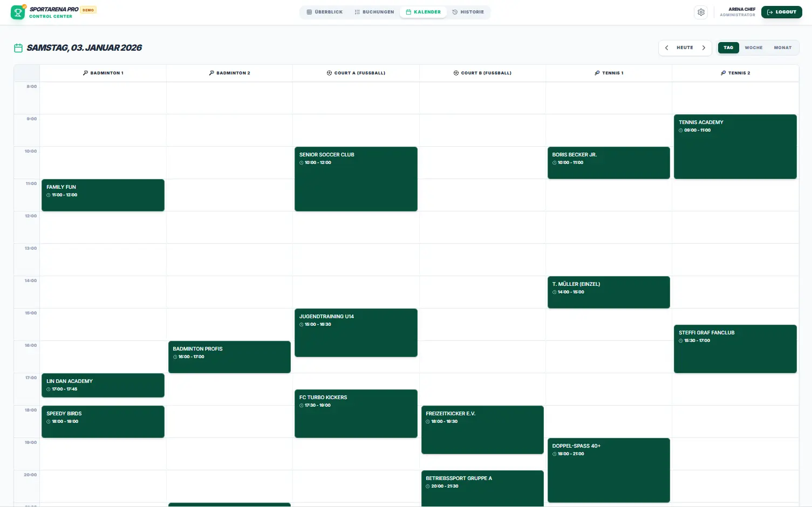
Task: Open the Überblick tab
Action: [325, 12]
